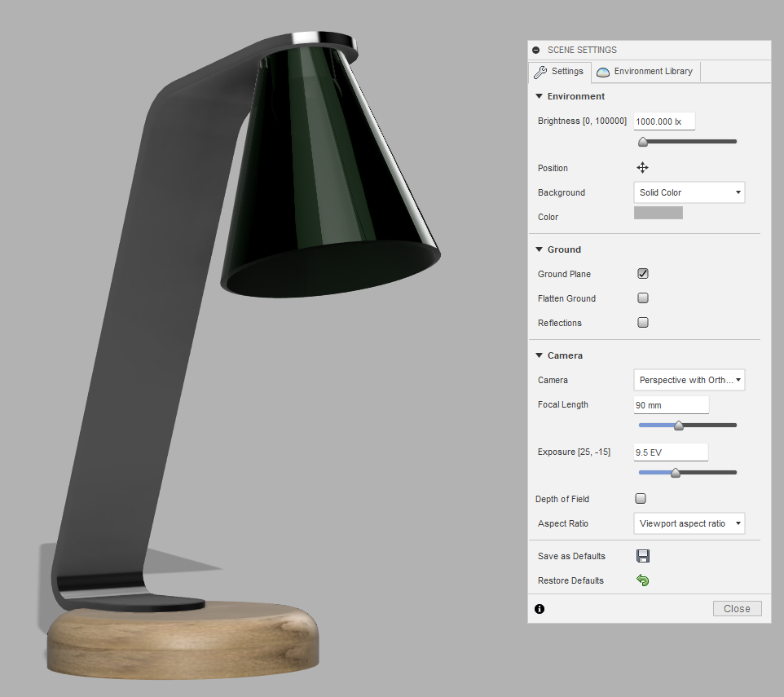Image resolution: width=784 pixels, height=697 pixels.
Task: Click the Focal Length input field
Action: click(x=671, y=405)
